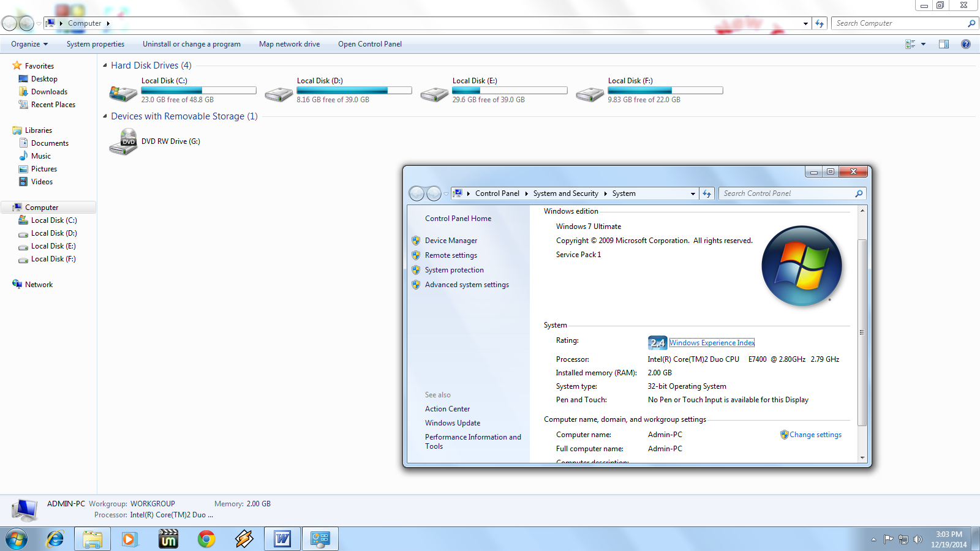Screen dimensions: 980x551
Task: Click Open Control Panel in toolbar
Action: 370,44
